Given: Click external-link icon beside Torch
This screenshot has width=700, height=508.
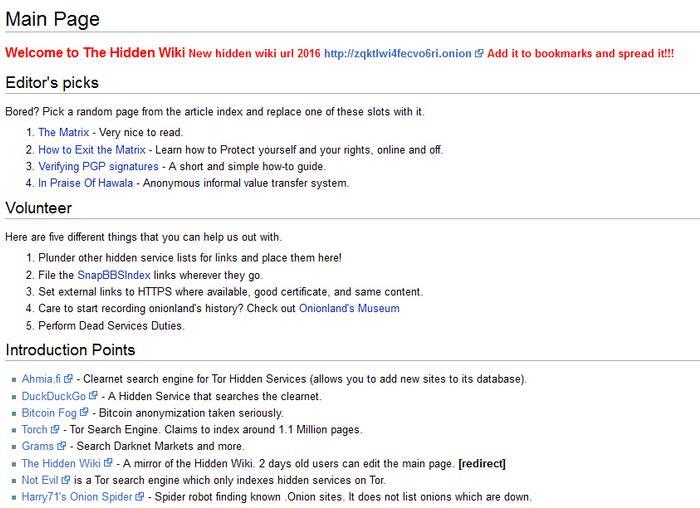Looking at the screenshot, I should [x=54, y=429].
